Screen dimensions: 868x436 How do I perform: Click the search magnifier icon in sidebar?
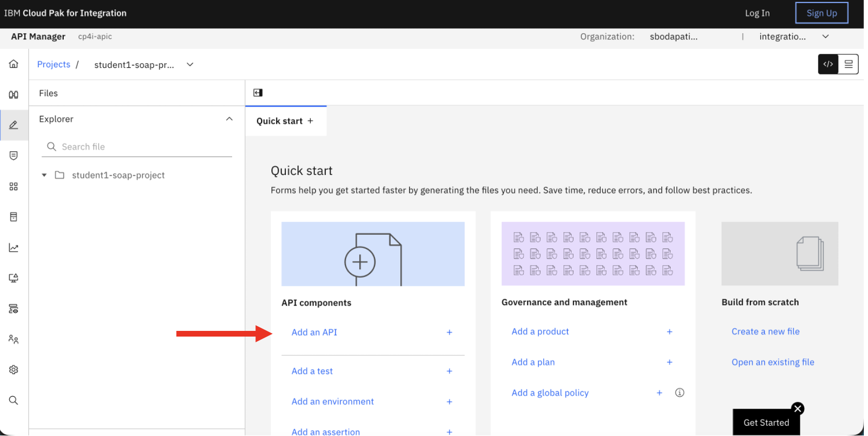(13, 400)
